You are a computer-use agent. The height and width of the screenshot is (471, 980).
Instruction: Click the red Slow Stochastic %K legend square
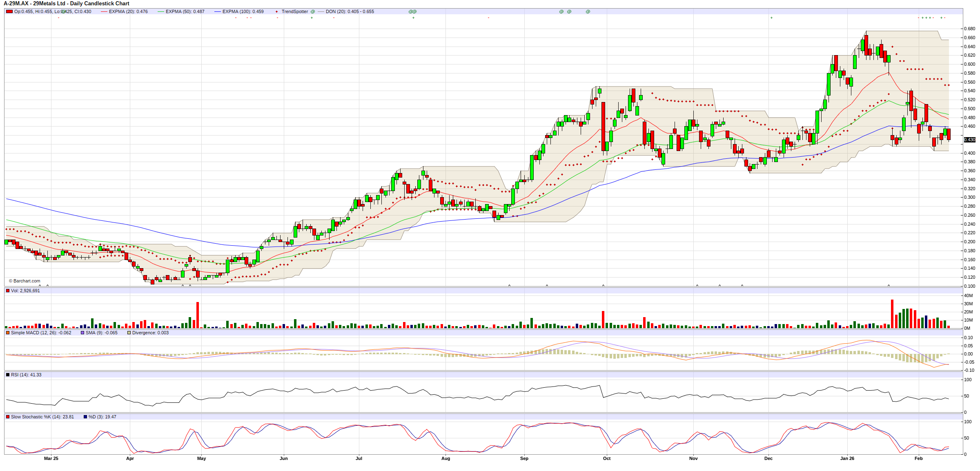pyautogui.click(x=8, y=417)
